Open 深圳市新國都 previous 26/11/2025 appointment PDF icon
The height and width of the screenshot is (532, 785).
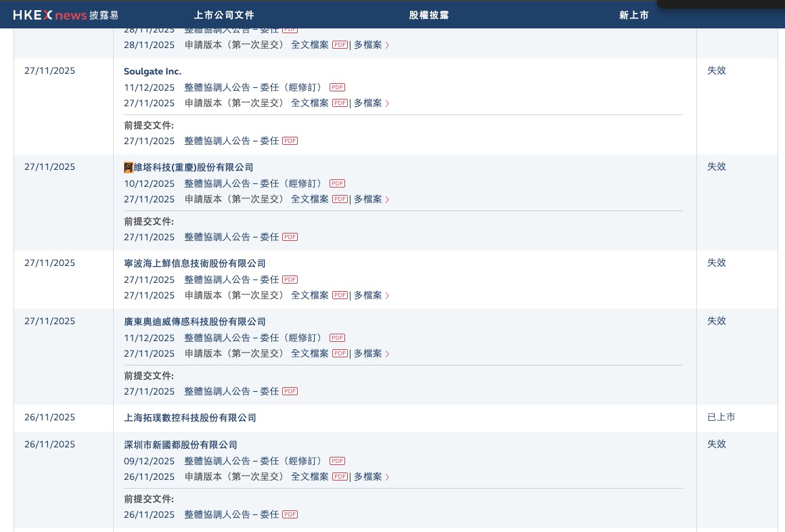click(x=290, y=514)
